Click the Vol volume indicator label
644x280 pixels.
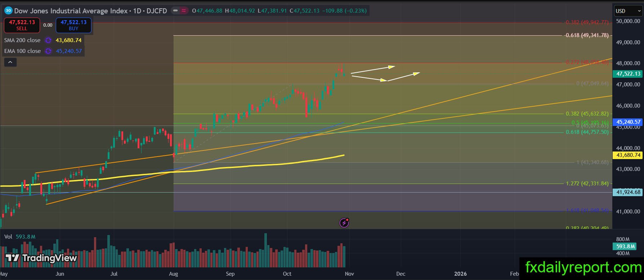(8, 236)
